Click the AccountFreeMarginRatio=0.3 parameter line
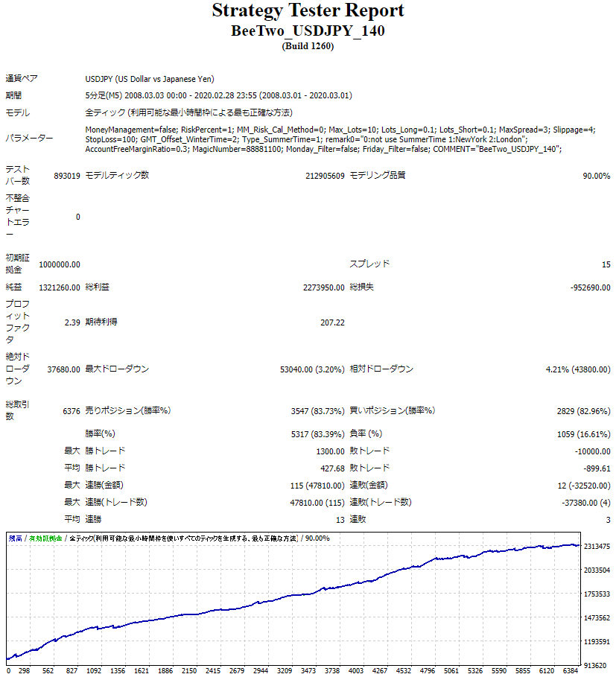Screen dimensions: 616x677 (x=323, y=149)
